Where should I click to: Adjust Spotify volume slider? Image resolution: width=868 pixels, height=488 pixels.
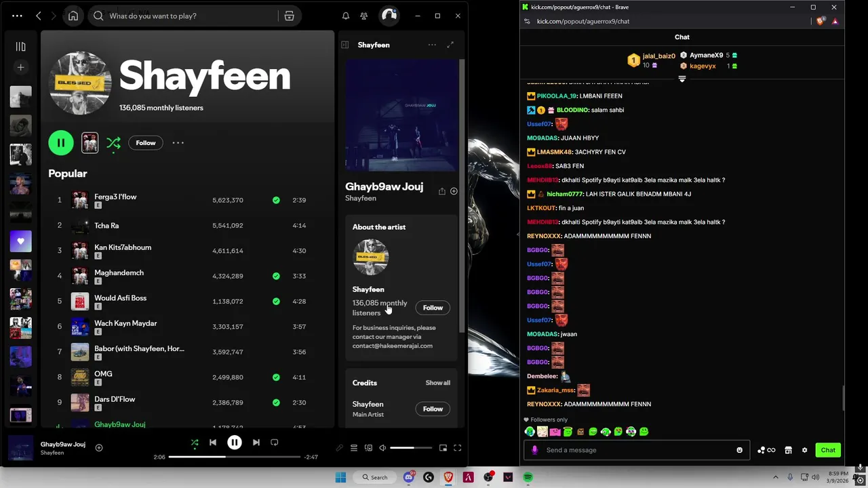(411, 448)
